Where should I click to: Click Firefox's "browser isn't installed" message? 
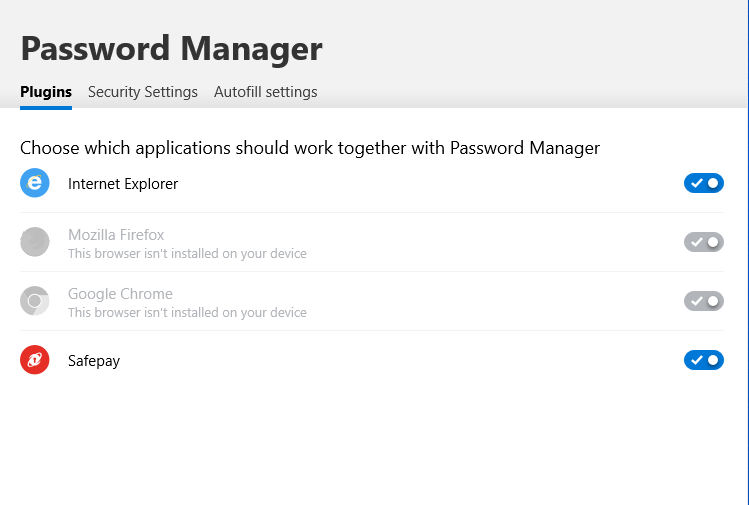187,254
